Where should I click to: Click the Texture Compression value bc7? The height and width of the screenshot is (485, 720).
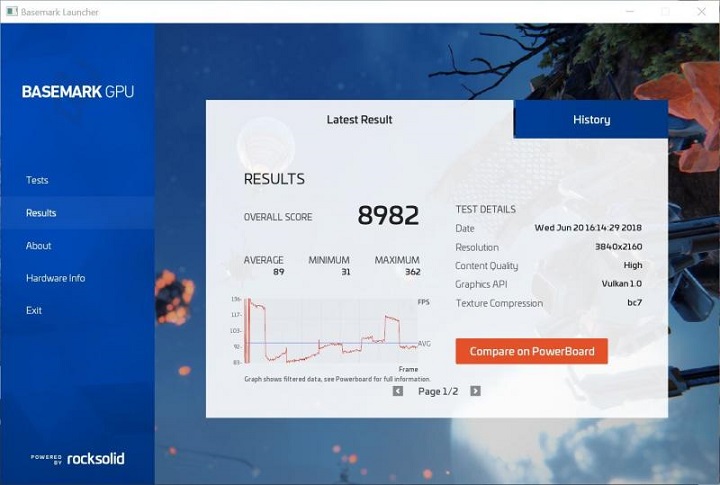point(635,303)
